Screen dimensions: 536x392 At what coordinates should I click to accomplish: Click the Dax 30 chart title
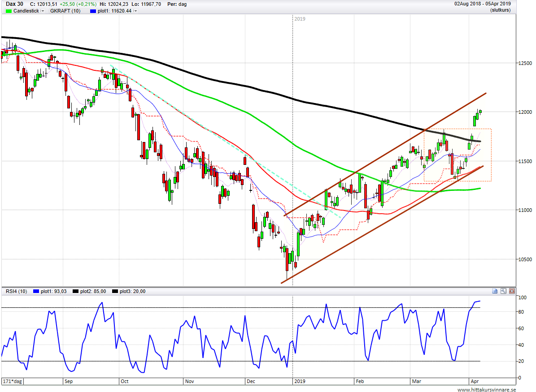(15, 4)
